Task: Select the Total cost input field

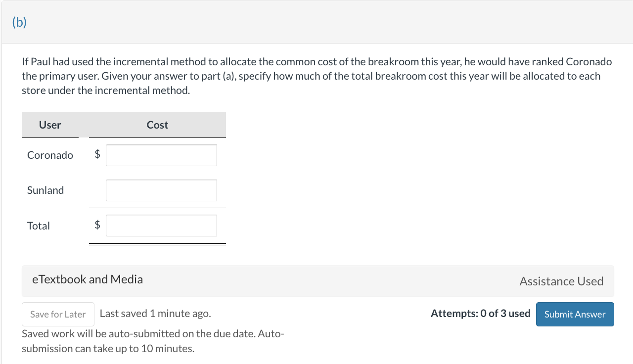Action: pos(161,226)
